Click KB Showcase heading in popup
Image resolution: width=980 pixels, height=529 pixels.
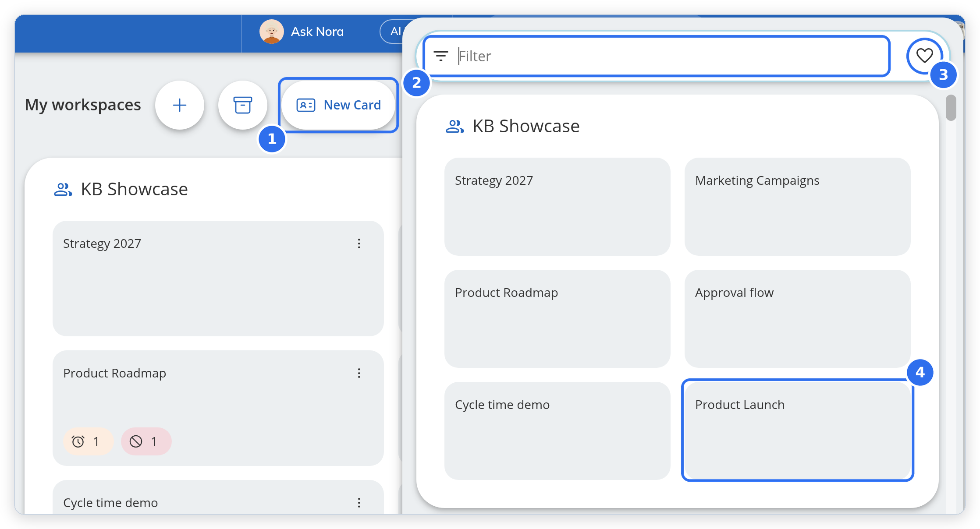tap(526, 126)
